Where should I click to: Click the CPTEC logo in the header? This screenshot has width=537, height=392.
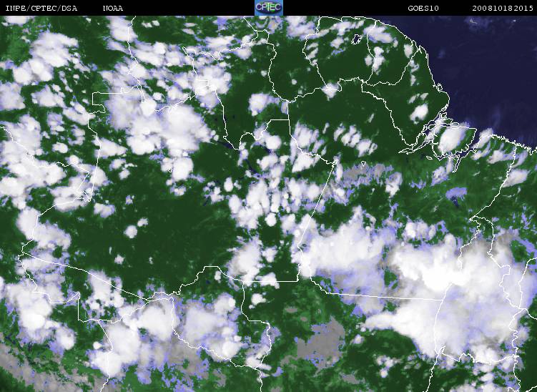pyautogui.click(x=269, y=8)
